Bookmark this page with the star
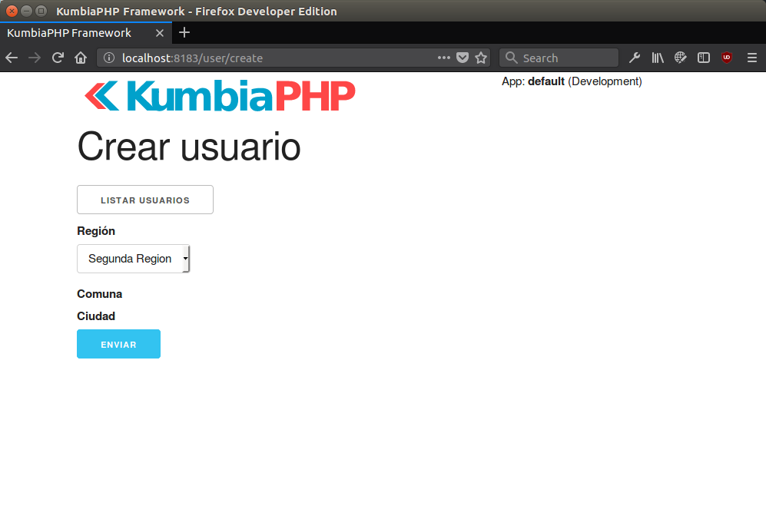766x532 pixels. click(481, 58)
